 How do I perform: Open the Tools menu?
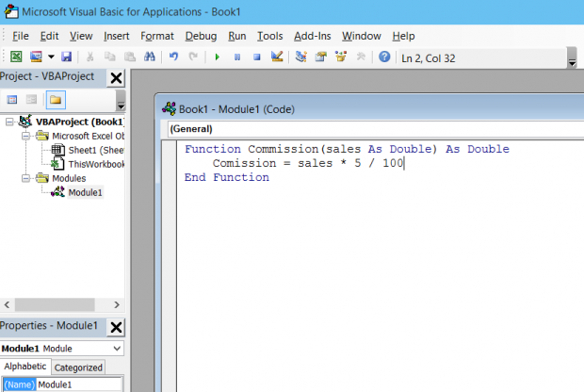[270, 36]
